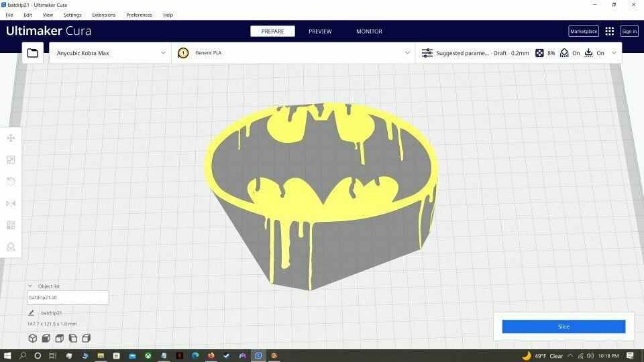Screen dimensions: 644x362
Task: Open the Preferences menu
Action: click(139, 15)
